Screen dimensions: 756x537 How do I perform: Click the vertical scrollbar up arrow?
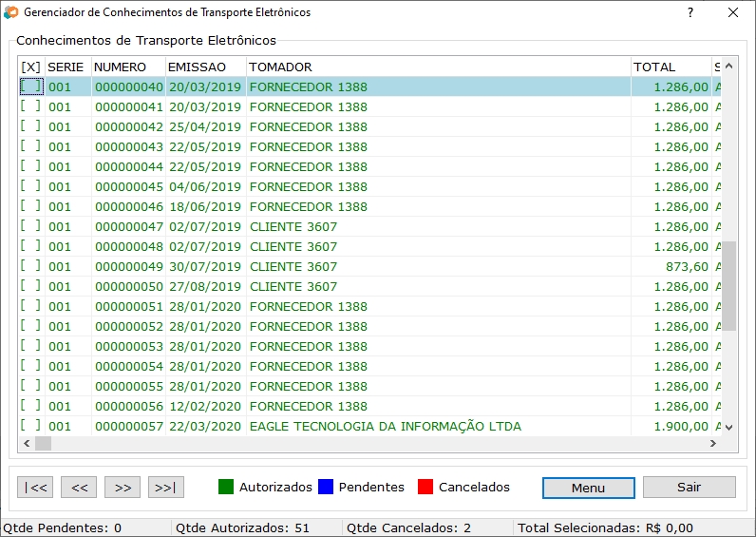[x=729, y=66]
